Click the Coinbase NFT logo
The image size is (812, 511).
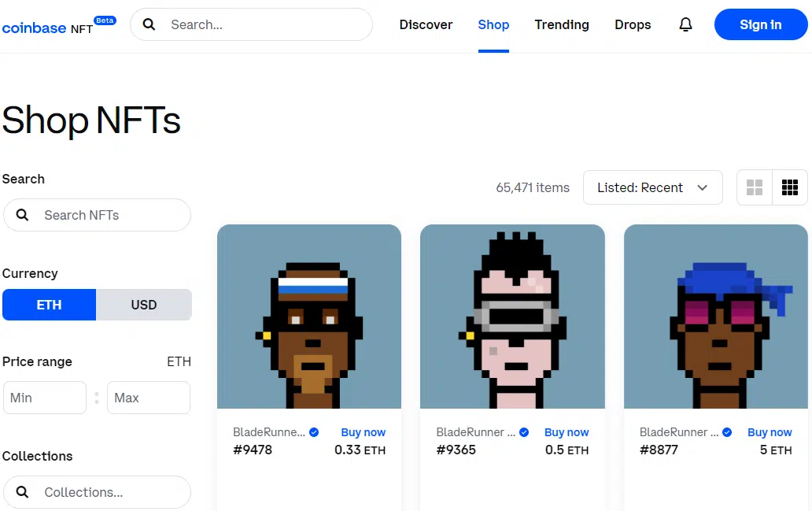click(x=48, y=28)
